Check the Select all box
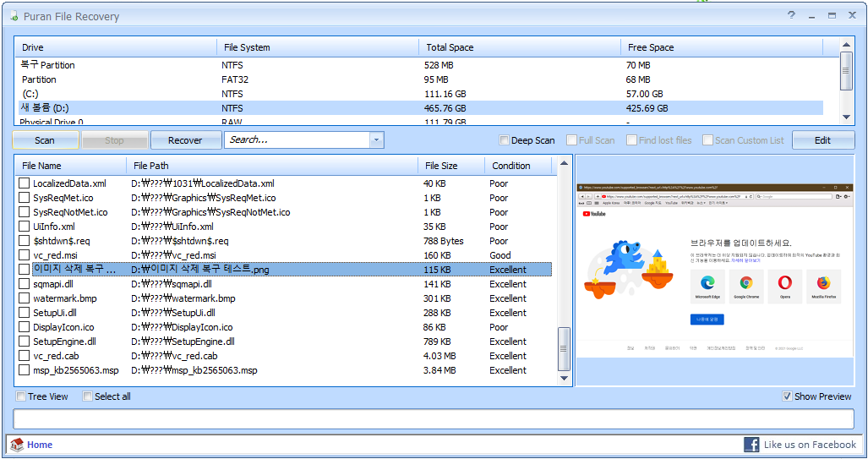The image size is (868, 459). 87,396
